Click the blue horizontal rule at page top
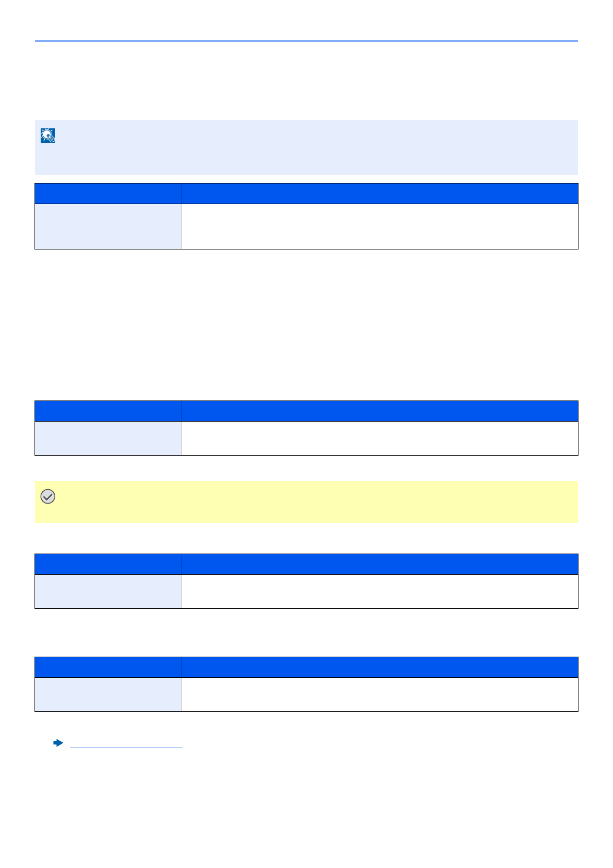Screen dimensions: 613x868 [x=306, y=41]
